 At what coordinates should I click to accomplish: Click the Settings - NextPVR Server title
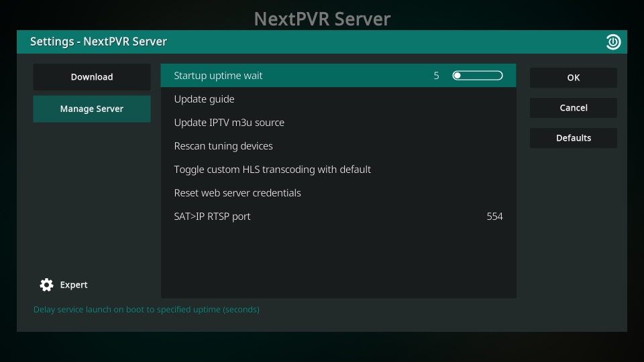pyautogui.click(x=99, y=42)
